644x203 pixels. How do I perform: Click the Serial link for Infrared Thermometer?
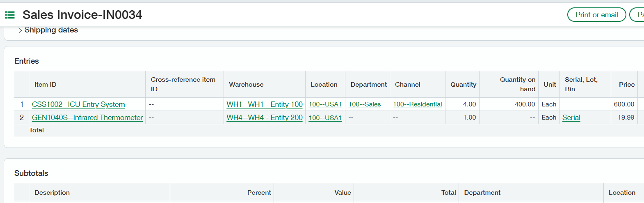[x=571, y=118]
